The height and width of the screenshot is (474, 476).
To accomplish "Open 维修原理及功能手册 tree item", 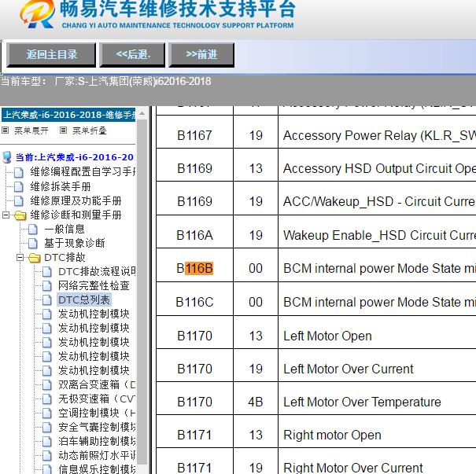I will [x=76, y=200].
